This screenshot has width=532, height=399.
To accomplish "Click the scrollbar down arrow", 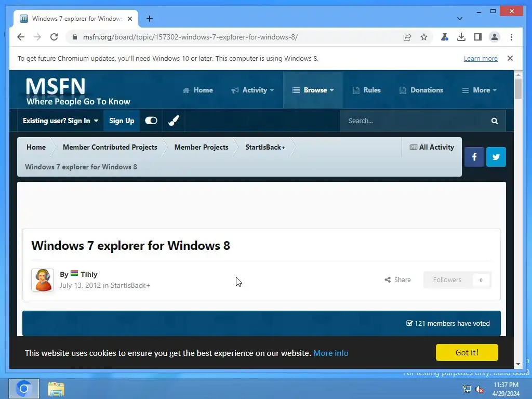I will [518, 364].
